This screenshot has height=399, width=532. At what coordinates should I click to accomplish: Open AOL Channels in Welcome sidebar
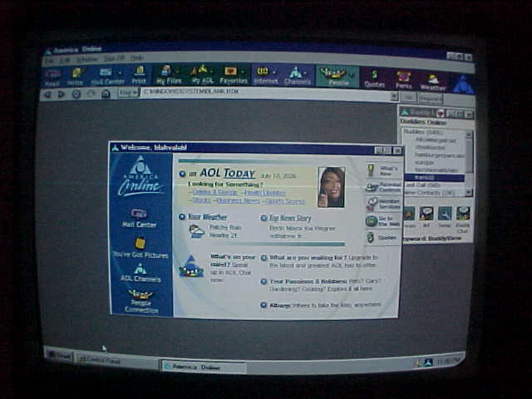point(140,273)
